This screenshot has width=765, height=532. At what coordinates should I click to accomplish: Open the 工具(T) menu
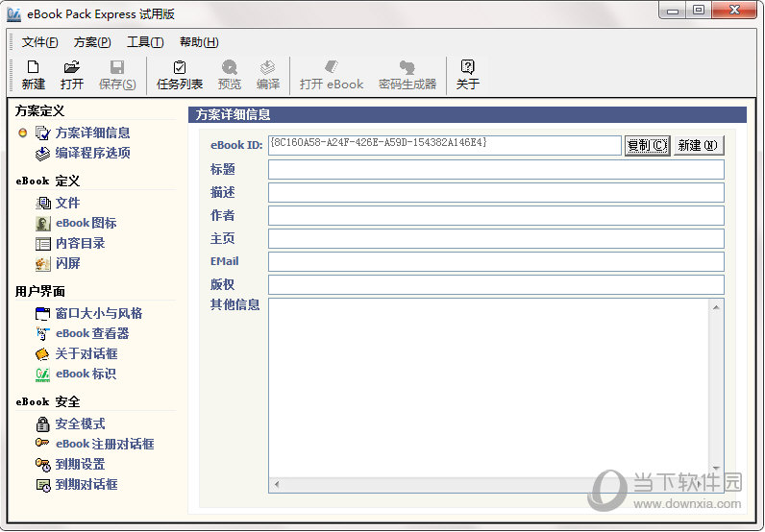[145, 42]
